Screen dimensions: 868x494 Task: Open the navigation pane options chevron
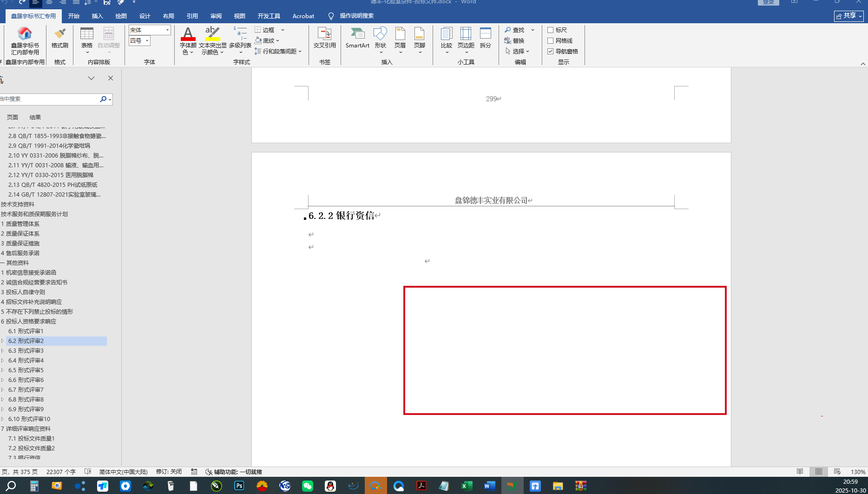point(91,78)
